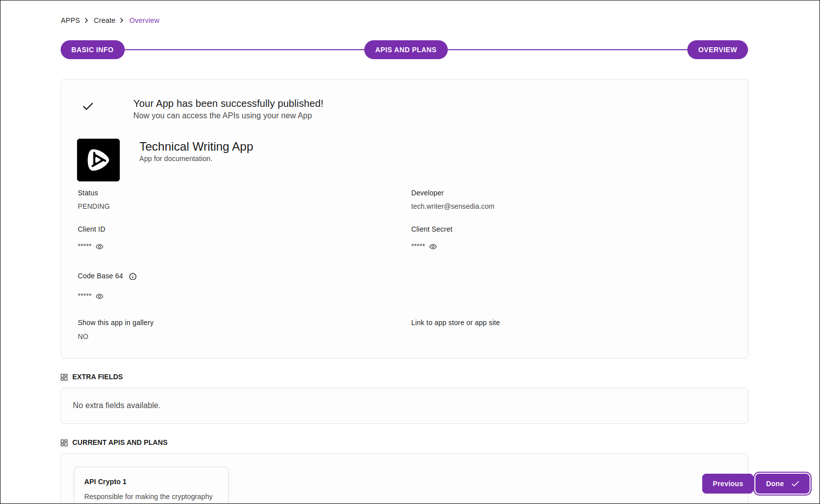Click the chevron after APPS in breadcrumb

click(x=86, y=20)
